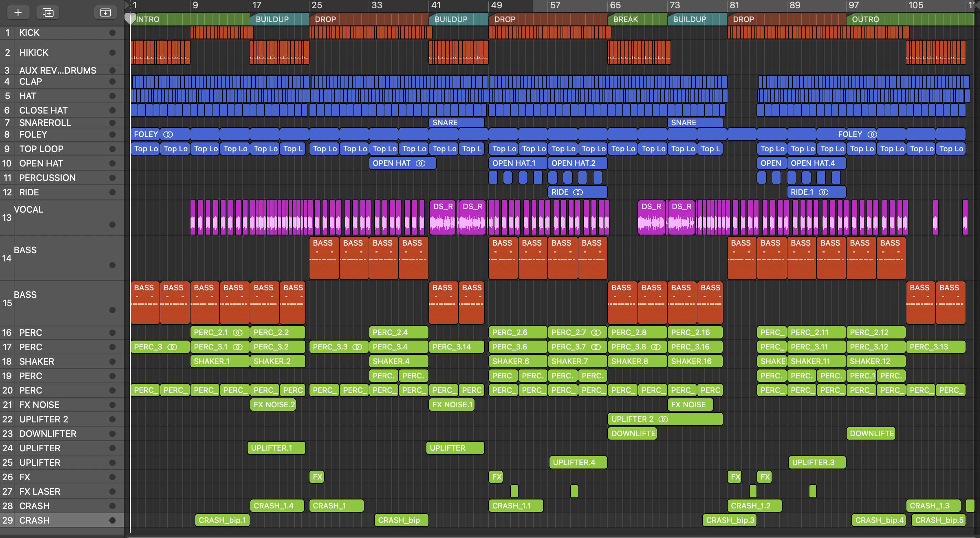Image resolution: width=980 pixels, height=538 pixels.
Task: Click the loop icon on the first FOLEY region
Action: point(168,134)
